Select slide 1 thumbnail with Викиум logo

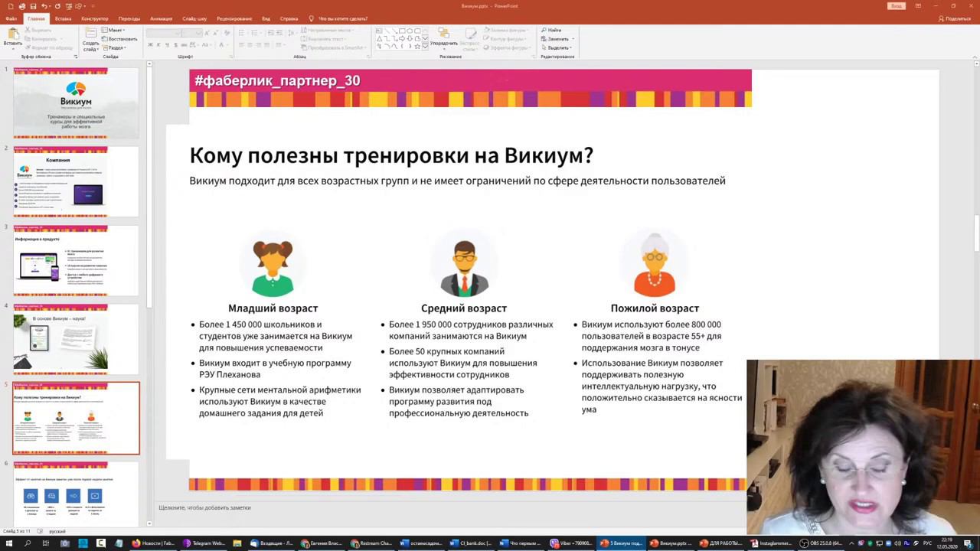pyautogui.click(x=76, y=103)
